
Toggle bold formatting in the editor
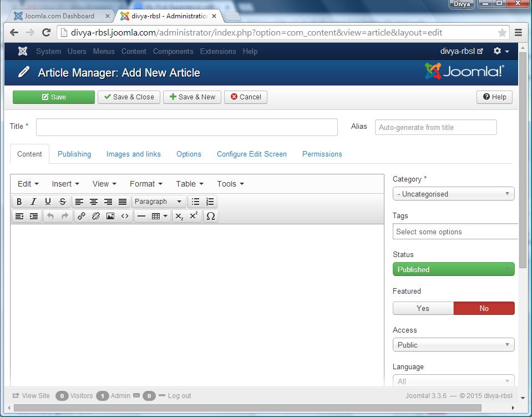(19, 202)
